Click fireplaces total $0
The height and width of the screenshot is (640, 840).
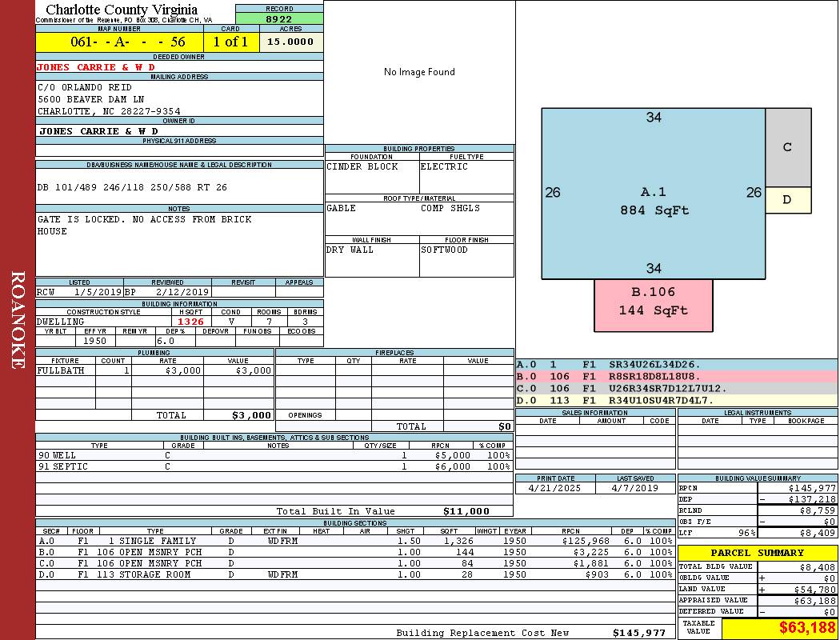pyautogui.click(x=505, y=427)
